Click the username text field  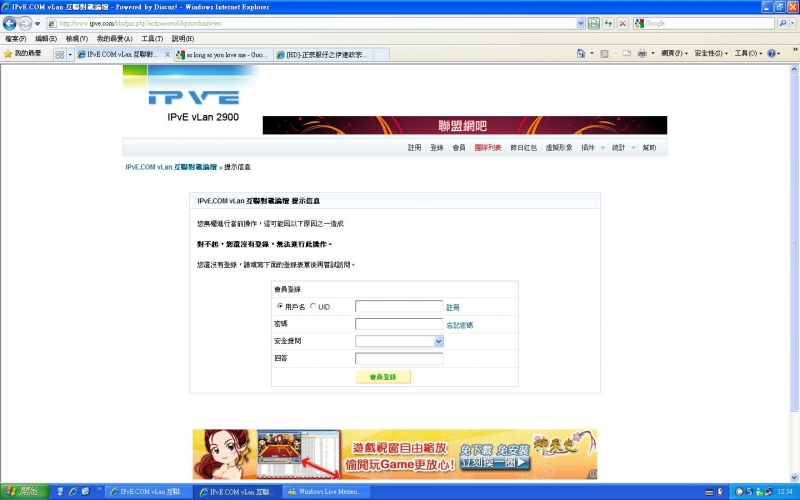click(x=399, y=307)
